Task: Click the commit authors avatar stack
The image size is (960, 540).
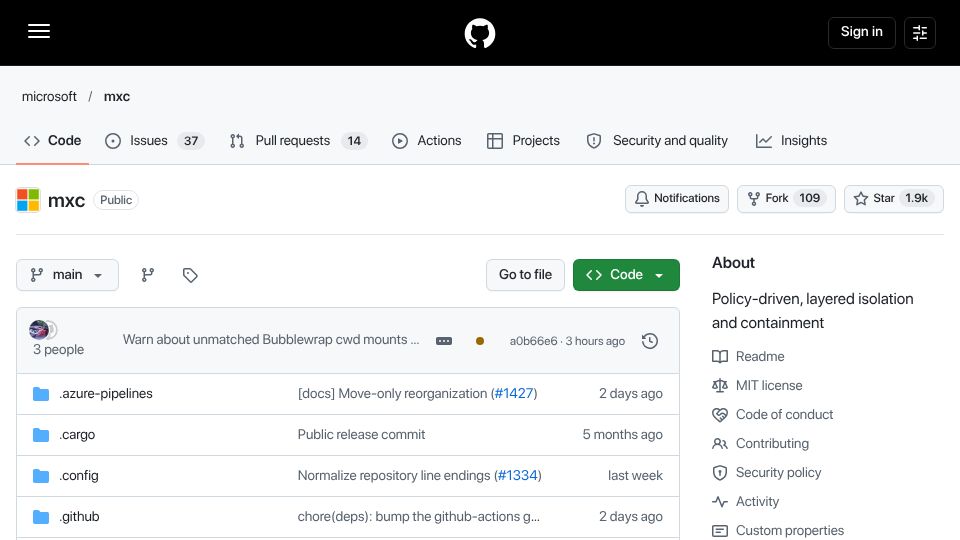Action: pos(43,329)
